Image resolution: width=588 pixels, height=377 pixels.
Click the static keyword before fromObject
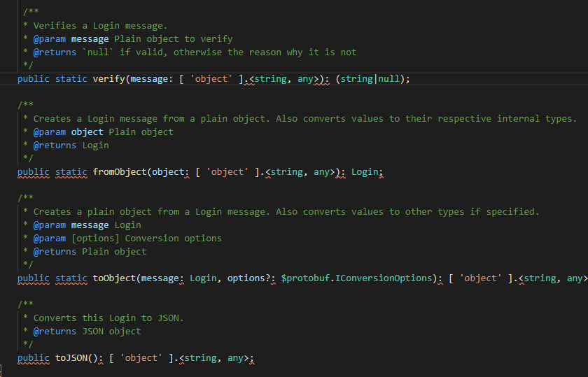coord(71,172)
